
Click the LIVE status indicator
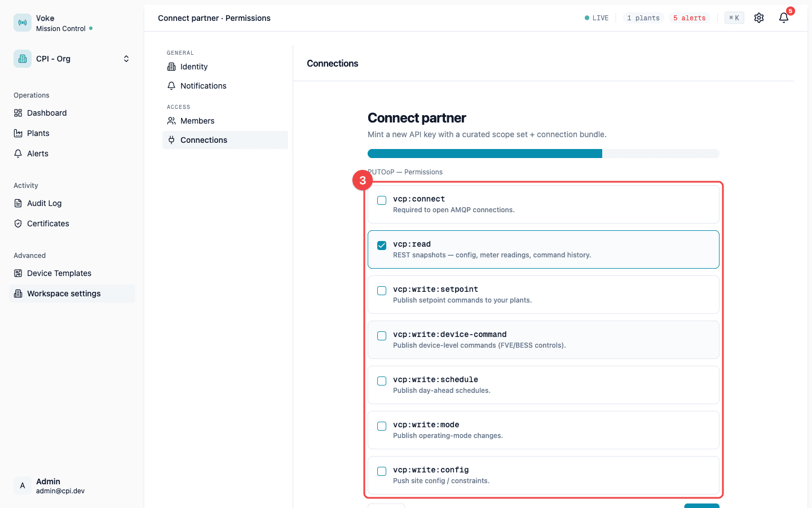[x=597, y=18]
